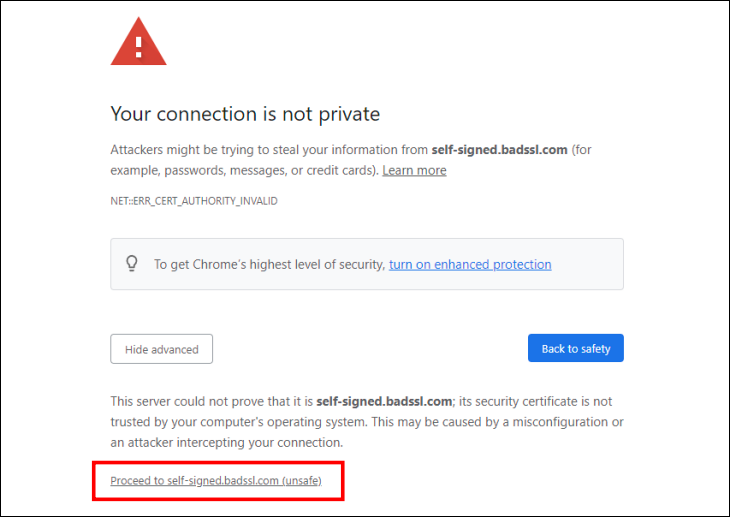Viewport: 730px width, 517px height.
Task: Click the Back to safety button
Action: [575, 348]
